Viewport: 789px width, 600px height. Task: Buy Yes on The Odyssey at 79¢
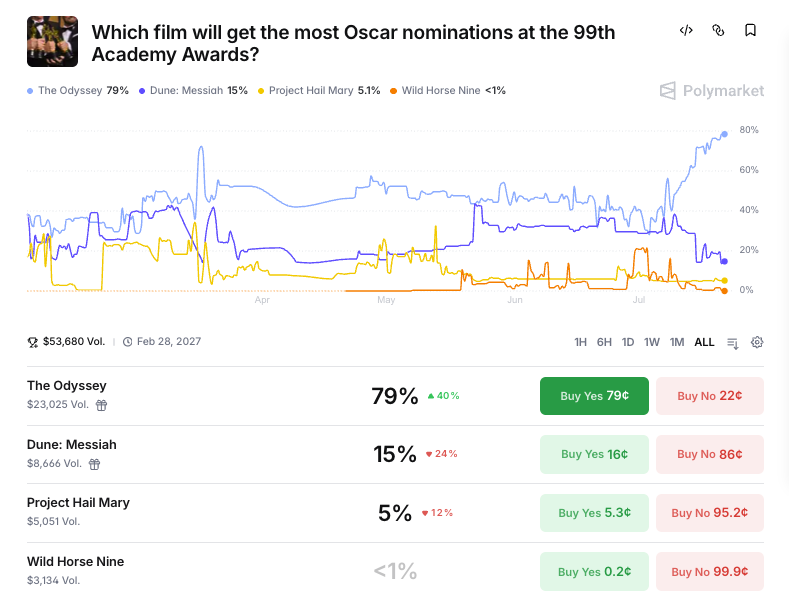(594, 396)
